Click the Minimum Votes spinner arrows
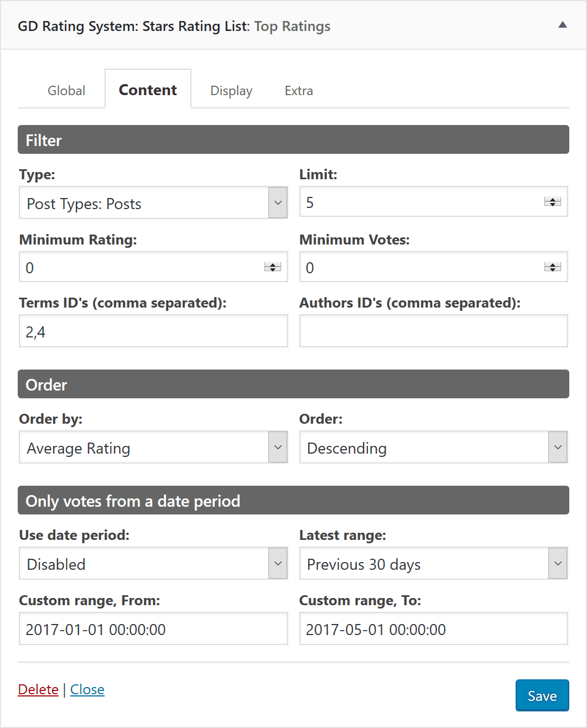The height and width of the screenshot is (728, 587). point(553,267)
